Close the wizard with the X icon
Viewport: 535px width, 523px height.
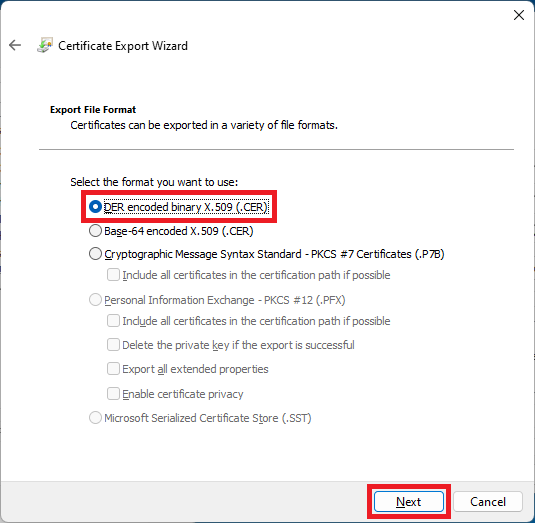519,15
